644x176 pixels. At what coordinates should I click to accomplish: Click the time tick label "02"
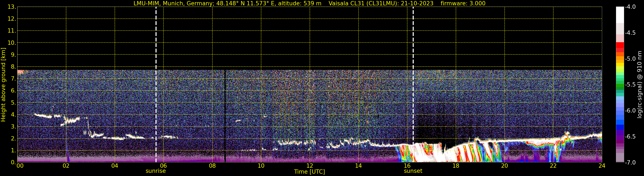click(x=66, y=166)
